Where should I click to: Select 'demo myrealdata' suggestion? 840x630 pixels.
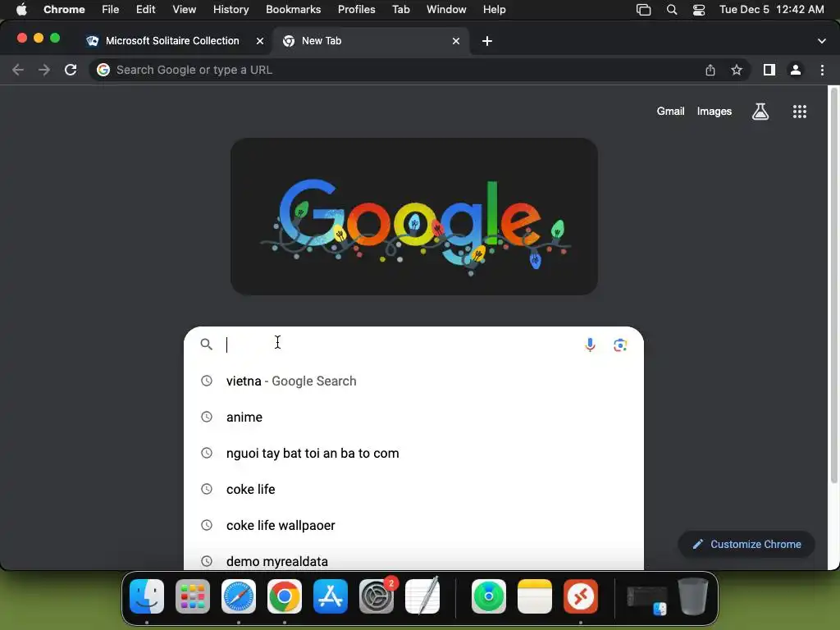click(x=413, y=561)
